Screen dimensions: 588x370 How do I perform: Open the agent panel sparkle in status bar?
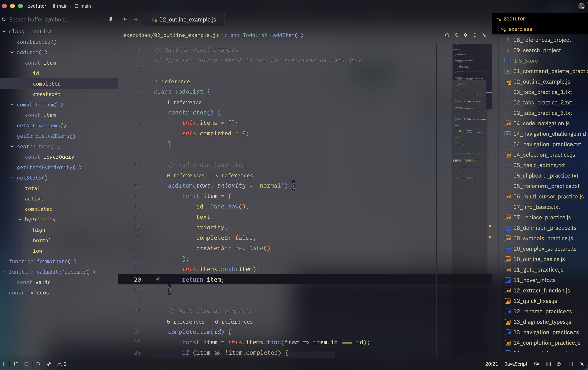pos(582,364)
